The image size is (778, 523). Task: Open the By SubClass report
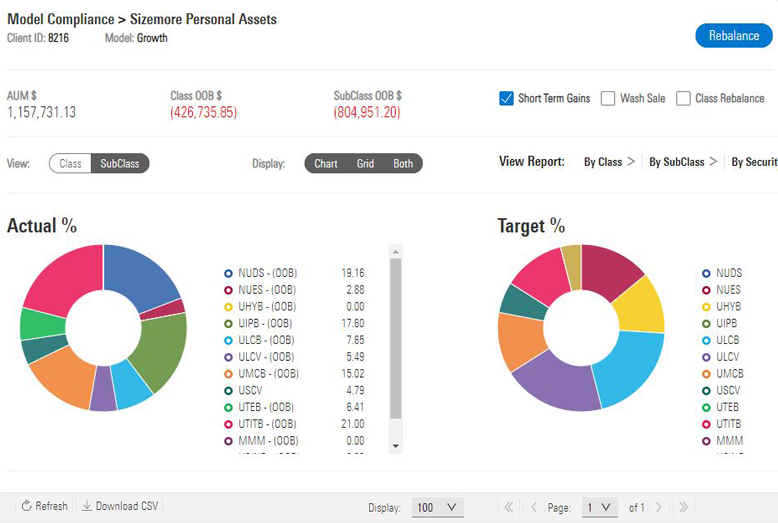coord(683,162)
